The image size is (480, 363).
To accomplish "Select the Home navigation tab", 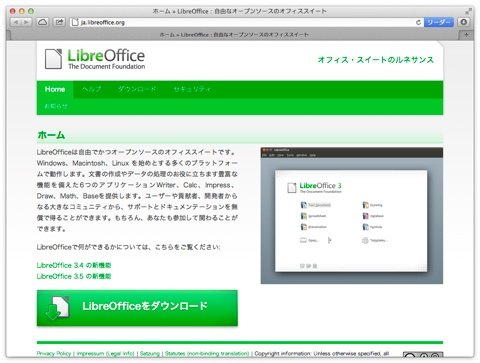I will tap(55, 89).
